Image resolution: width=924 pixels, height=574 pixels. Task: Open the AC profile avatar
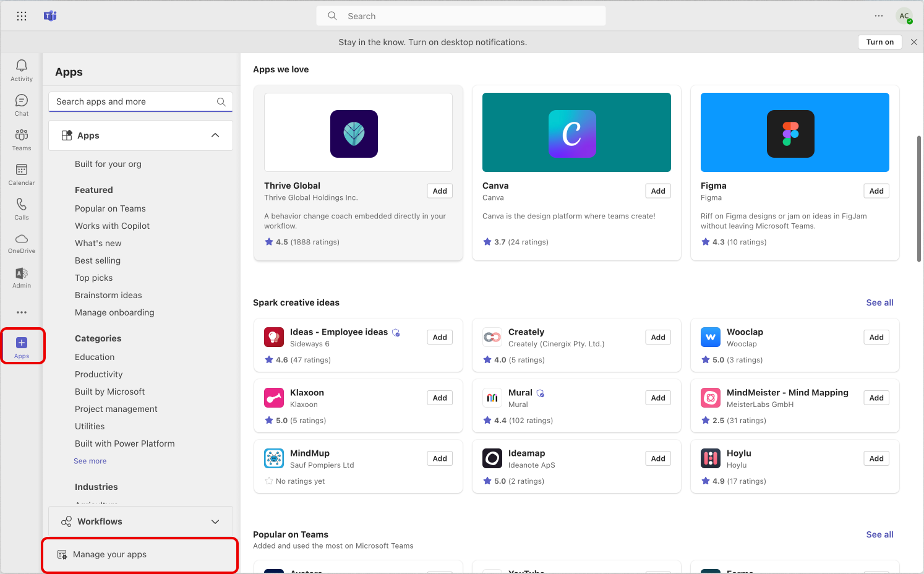pos(904,16)
